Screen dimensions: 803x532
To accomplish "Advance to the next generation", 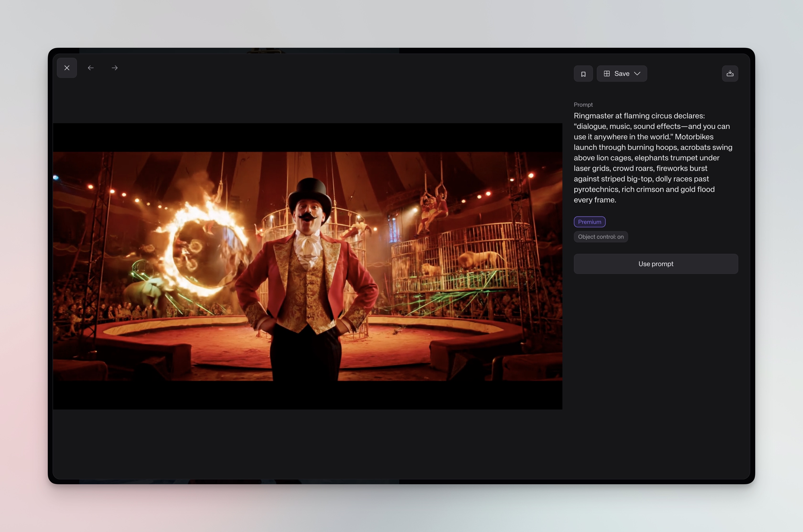I will pyautogui.click(x=114, y=68).
